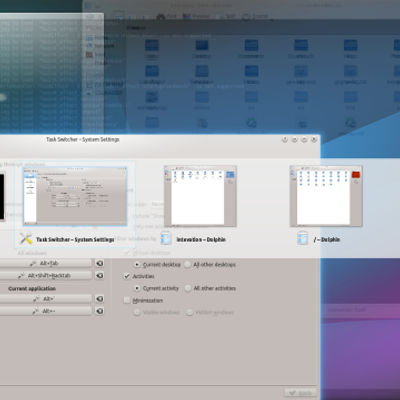The image size is (400, 400).
Task: Toggle the Virtual desktops checkbox
Action: [x=127, y=253]
